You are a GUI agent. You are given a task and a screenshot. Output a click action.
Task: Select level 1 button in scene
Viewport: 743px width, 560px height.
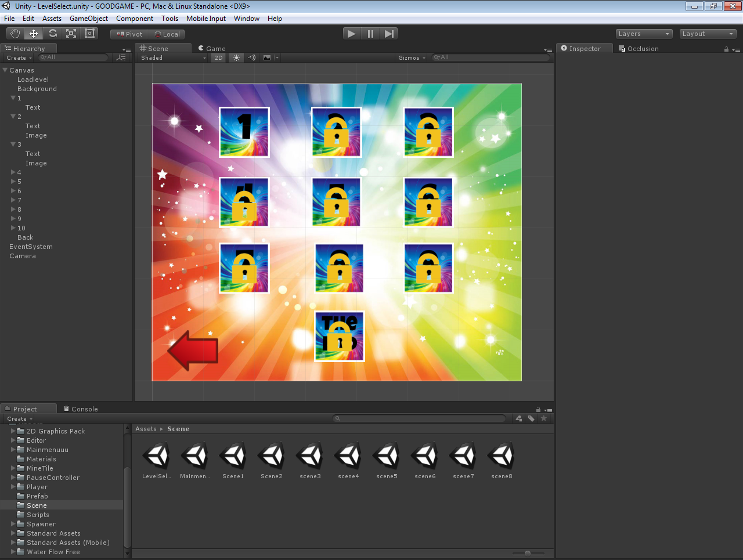click(x=244, y=132)
